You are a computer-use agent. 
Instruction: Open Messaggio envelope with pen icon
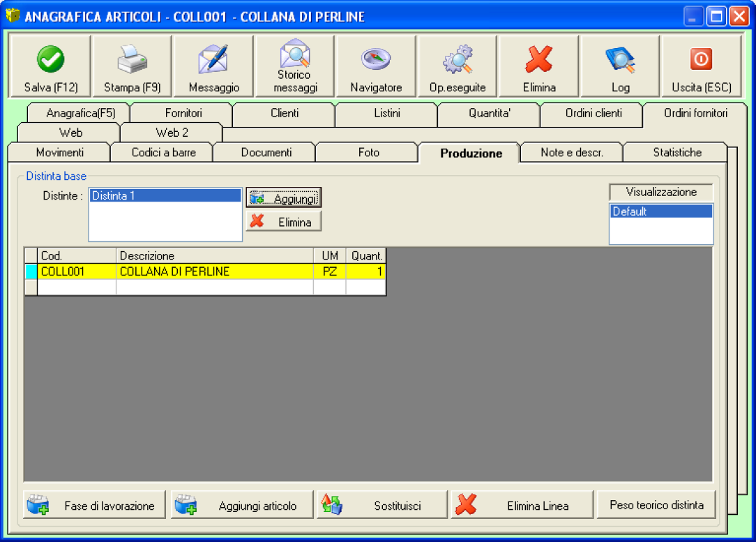point(213,60)
